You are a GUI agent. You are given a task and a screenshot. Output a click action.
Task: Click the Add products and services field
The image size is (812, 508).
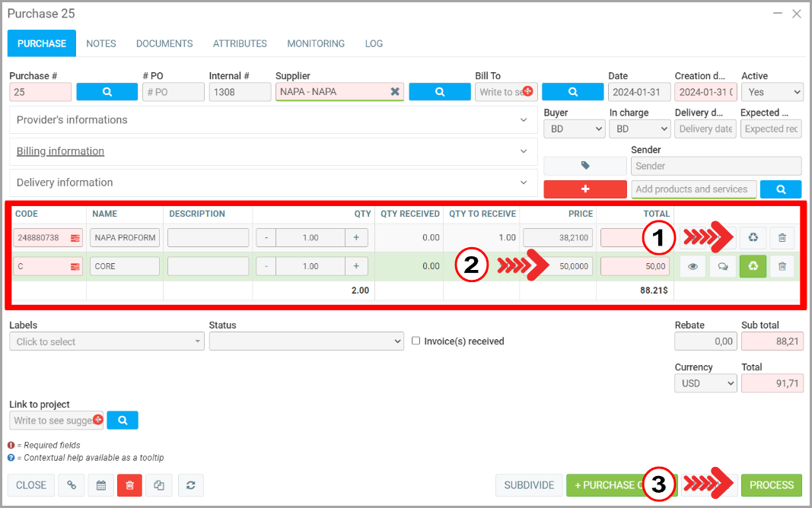[693, 189]
